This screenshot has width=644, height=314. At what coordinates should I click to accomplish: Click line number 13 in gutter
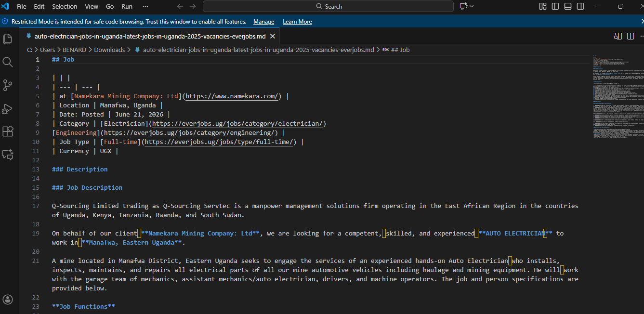36,170
